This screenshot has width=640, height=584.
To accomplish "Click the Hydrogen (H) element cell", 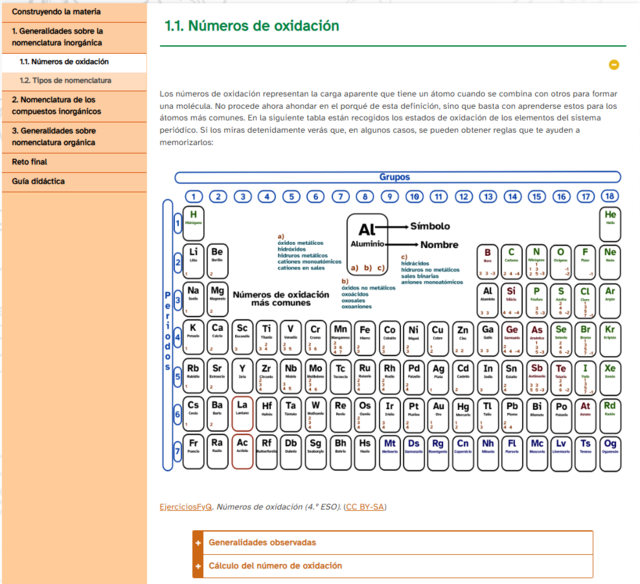I will coord(193,219).
